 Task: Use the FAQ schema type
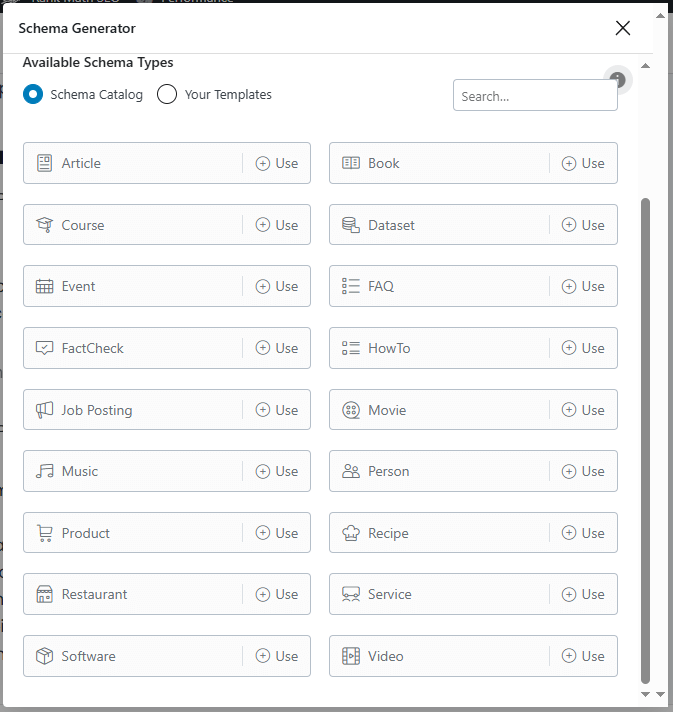(x=583, y=286)
